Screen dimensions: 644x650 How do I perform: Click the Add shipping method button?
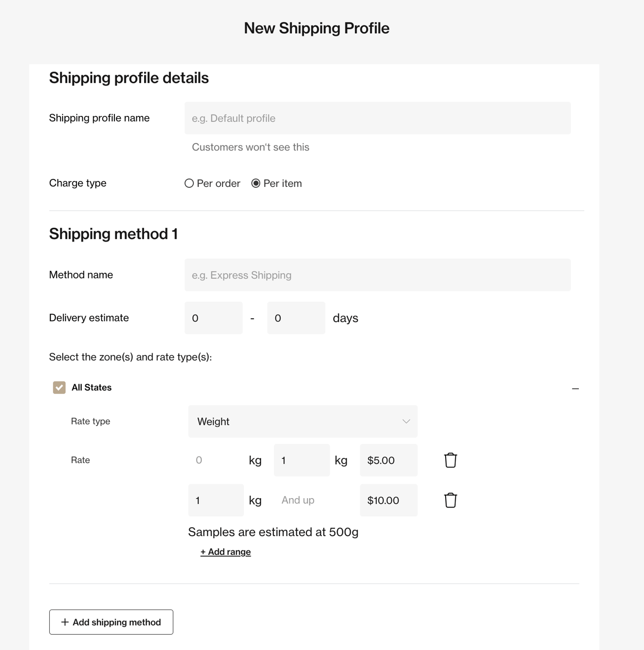(111, 622)
